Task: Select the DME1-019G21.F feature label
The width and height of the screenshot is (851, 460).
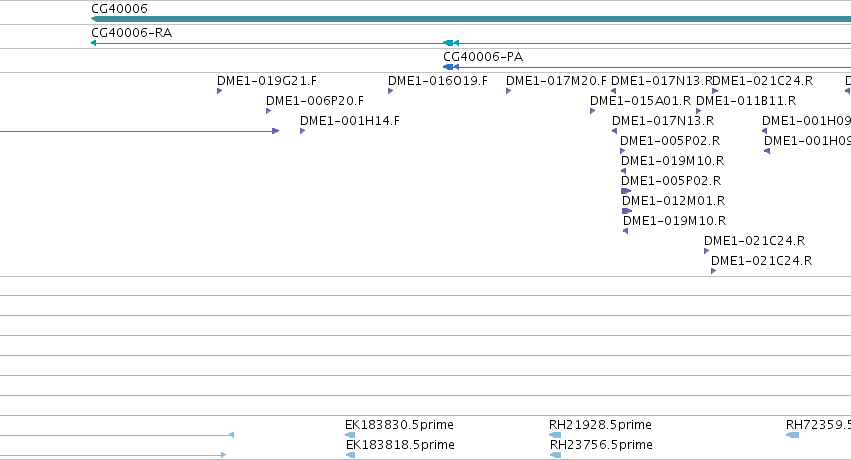Action: coord(266,81)
